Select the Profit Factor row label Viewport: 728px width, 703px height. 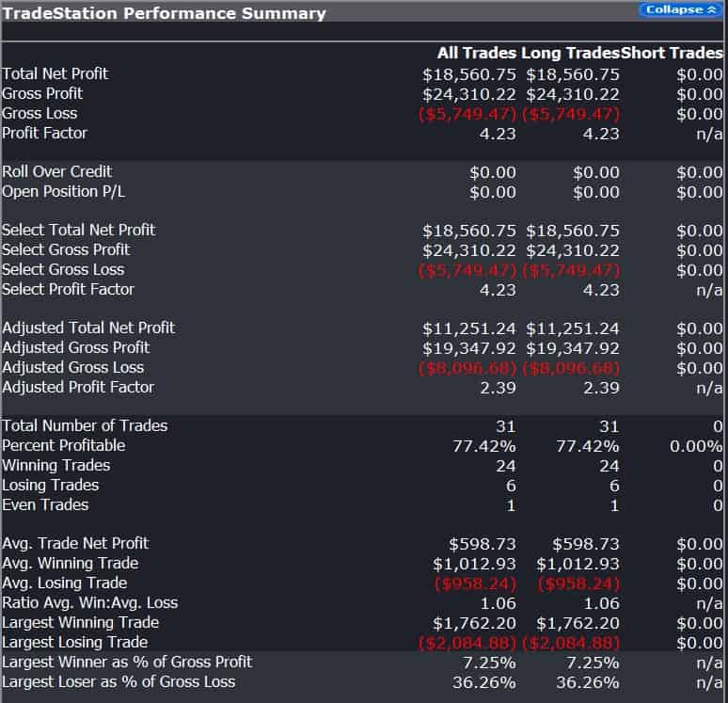[44, 134]
